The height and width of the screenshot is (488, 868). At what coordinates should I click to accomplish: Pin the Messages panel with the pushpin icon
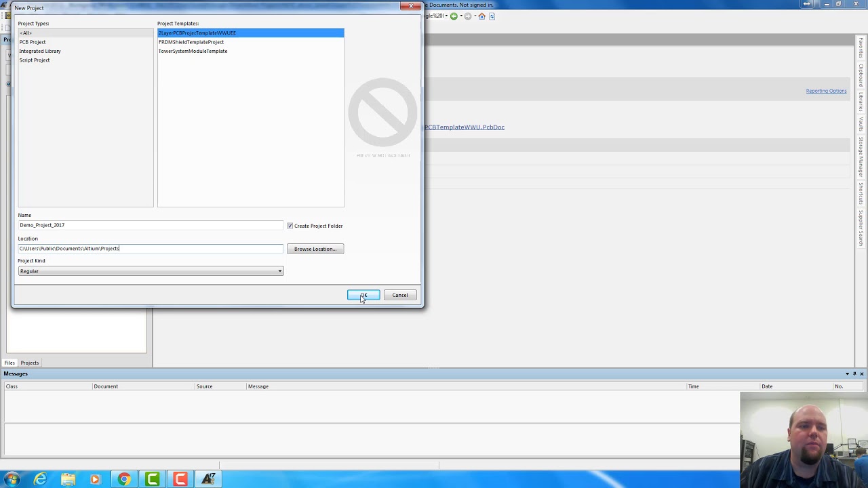point(854,374)
